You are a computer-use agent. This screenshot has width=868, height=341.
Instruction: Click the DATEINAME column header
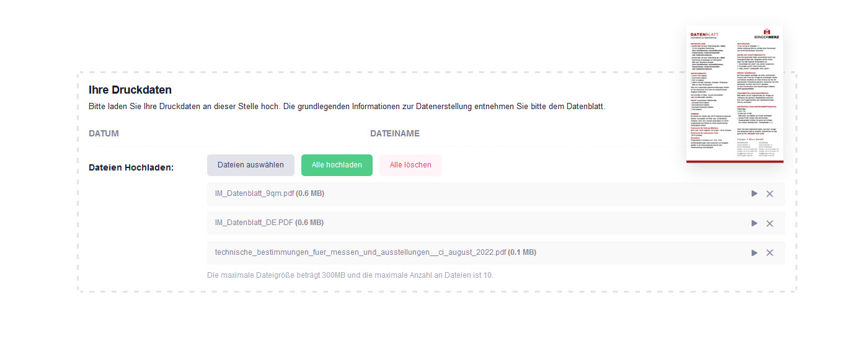click(394, 133)
